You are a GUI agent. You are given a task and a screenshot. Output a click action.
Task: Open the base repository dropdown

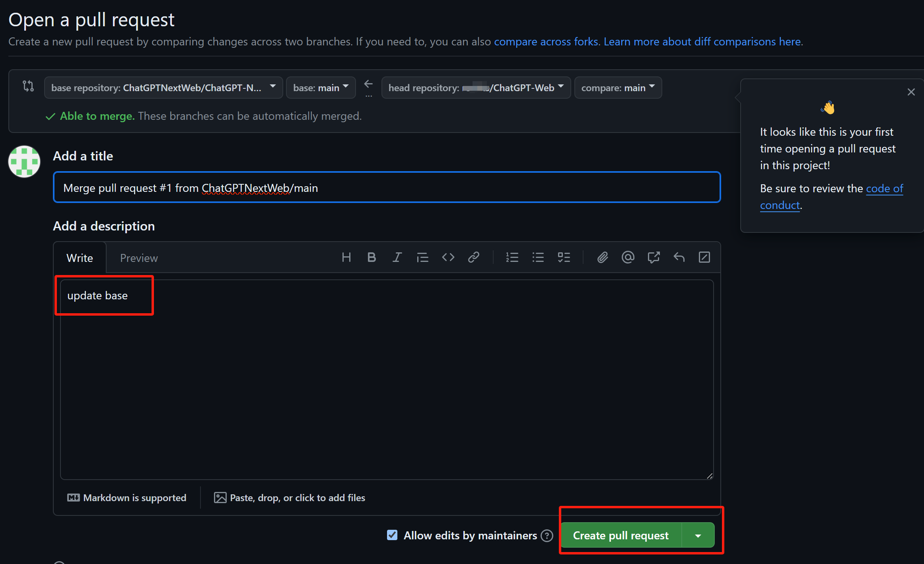coord(163,88)
